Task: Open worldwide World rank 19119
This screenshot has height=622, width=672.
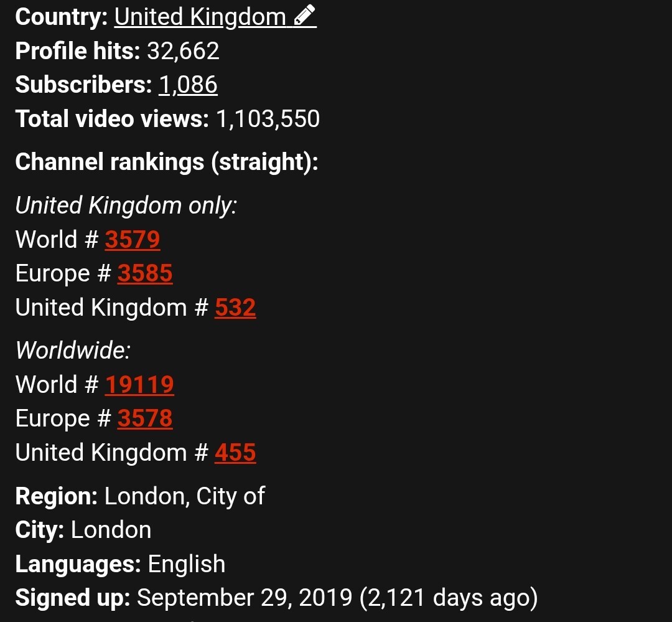Action: pos(139,384)
